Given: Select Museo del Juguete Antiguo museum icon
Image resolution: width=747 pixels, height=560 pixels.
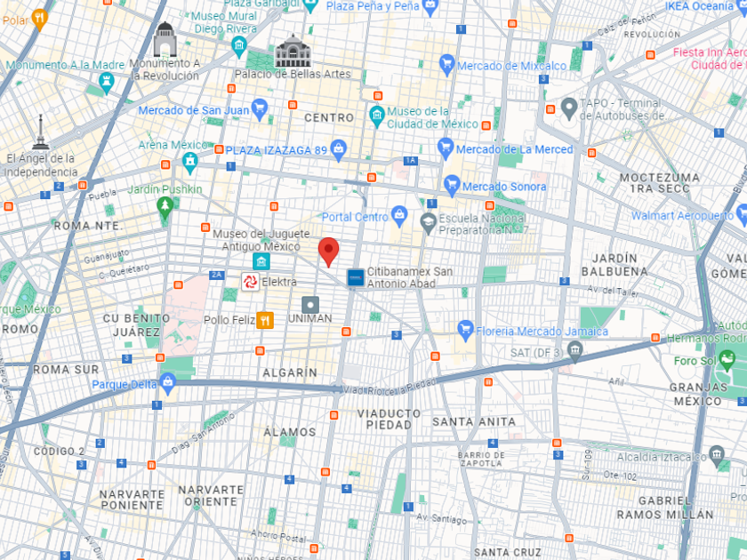Looking at the screenshot, I should point(261,261).
